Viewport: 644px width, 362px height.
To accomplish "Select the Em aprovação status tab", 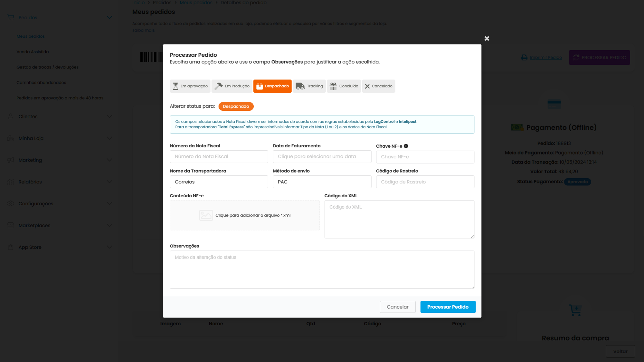I will (190, 86).
